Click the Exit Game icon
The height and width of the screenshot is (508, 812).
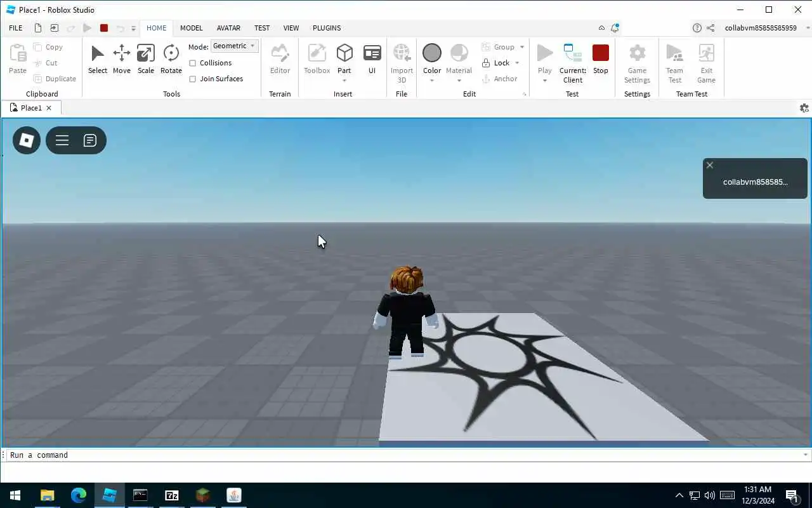tap(706, 53)
